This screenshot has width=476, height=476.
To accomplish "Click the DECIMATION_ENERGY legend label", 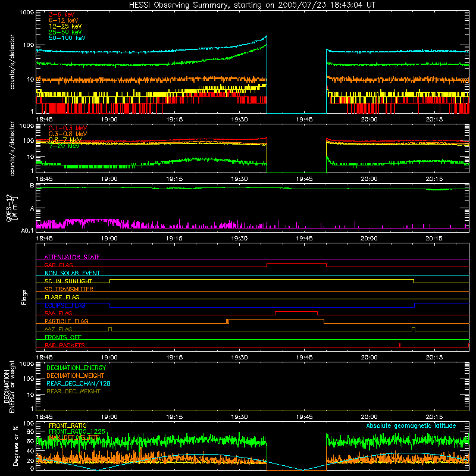I will [76, 368].
